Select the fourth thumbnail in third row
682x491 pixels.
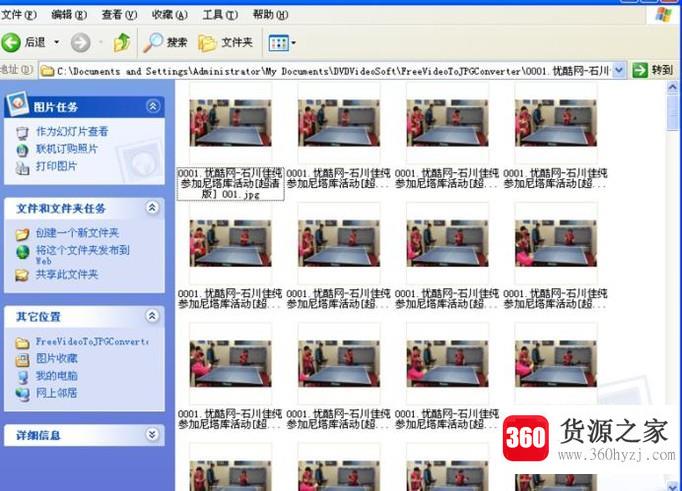click(556, 364)
